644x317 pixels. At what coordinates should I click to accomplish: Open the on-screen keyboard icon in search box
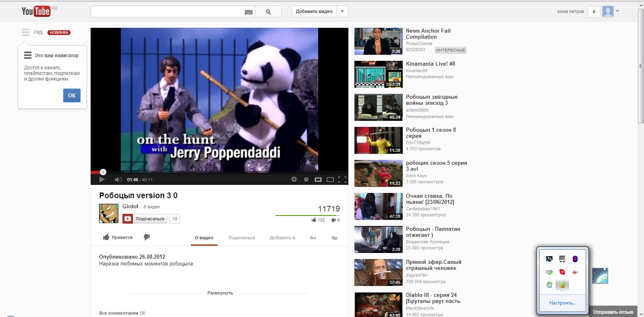tap(249, 12)
